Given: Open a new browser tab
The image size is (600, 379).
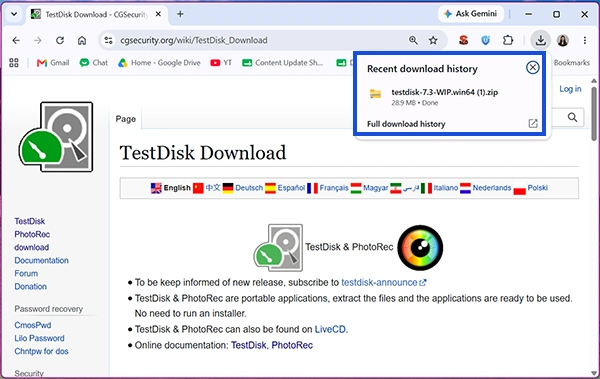Looking at the screenshot, I should pos(180,14).
